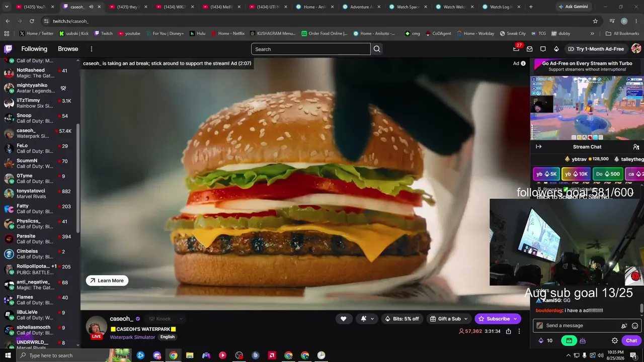Open the more options menu beside Browse
Screen dimensions: 644x362
point(92,49)
